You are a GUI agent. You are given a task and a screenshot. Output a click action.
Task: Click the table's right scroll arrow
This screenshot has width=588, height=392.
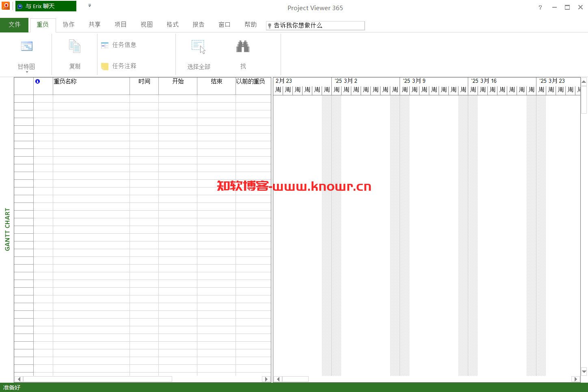[266, 379]
